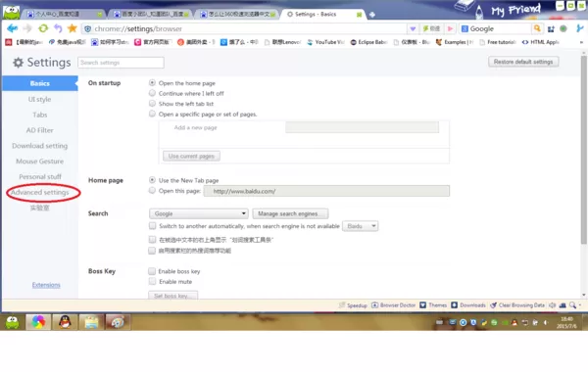
Task: Enable boss key checkbox
Action: (152, 271)
